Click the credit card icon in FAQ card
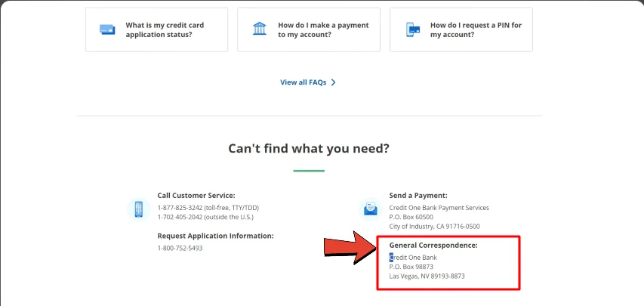 click(107, 29)
